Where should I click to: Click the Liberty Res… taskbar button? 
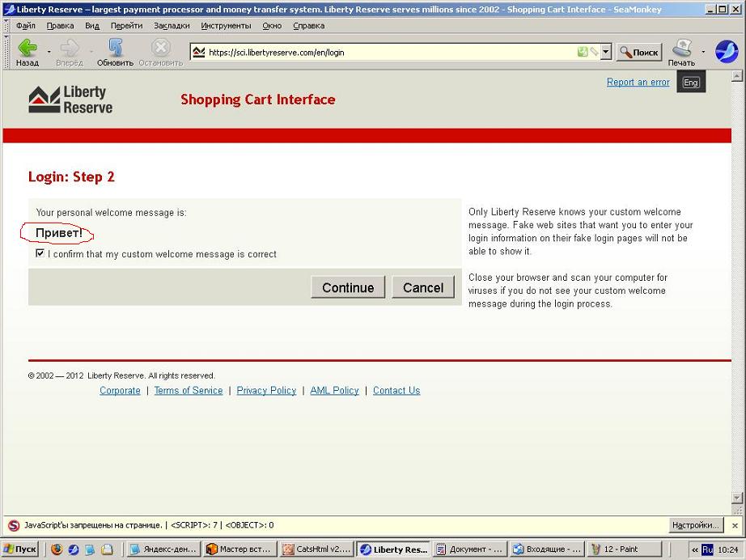pos(394,549)
